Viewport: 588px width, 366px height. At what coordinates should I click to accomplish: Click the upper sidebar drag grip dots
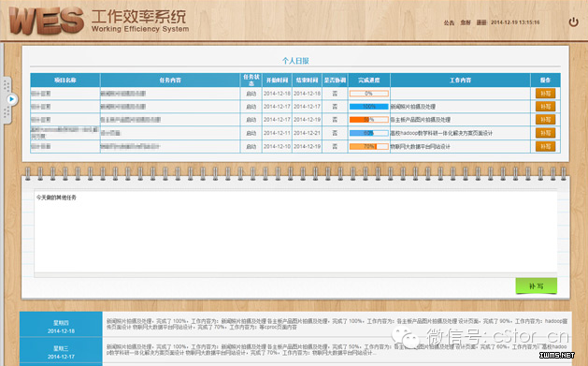click(x=7, y=85)
